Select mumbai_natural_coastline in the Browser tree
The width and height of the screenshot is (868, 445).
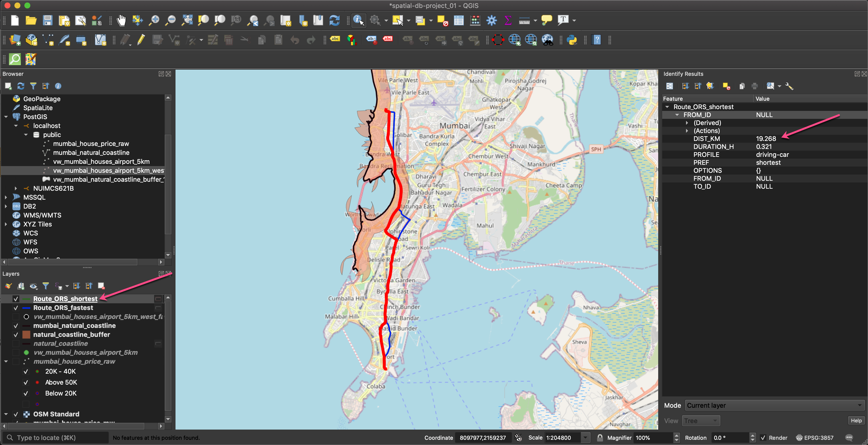[x=91, y=153]
